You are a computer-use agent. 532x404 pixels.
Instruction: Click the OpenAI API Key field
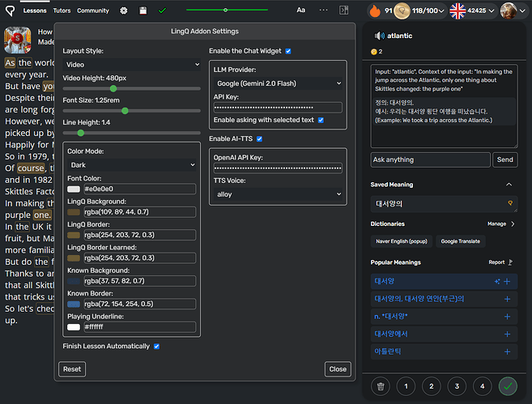pyautogui.click(x=278, y=168)
